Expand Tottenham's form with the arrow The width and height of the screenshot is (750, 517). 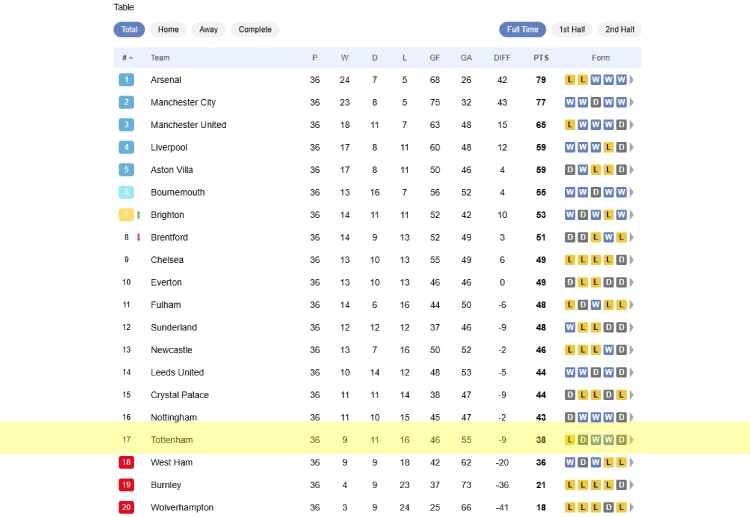(x=631, y=440)
